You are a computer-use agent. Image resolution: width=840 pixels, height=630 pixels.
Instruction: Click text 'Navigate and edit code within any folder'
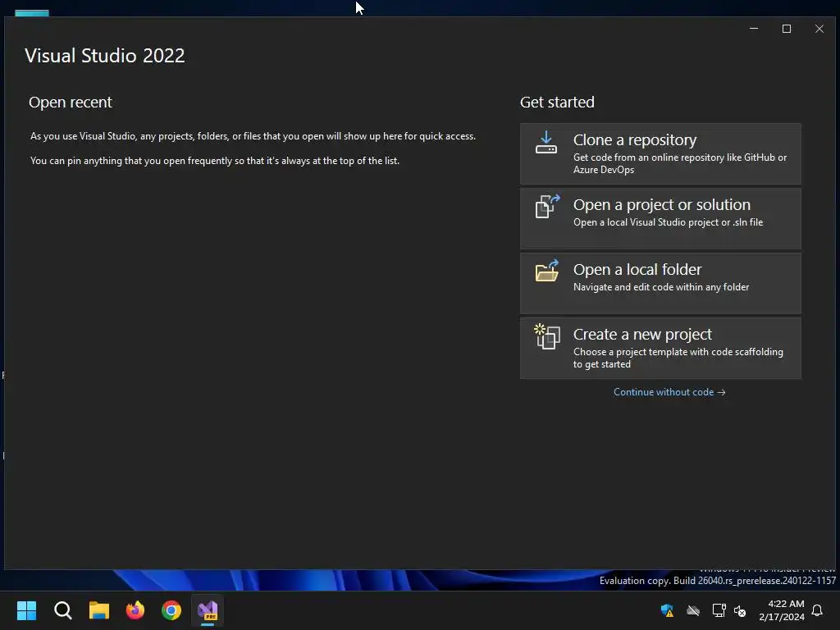click(x=661, y=287)
